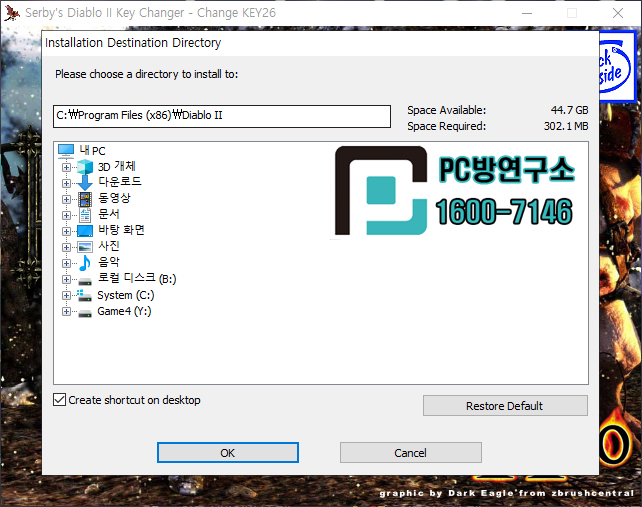Screen dimensions: 642x507
Task: Minimize the Key Changer window
Action: [527, 13]
